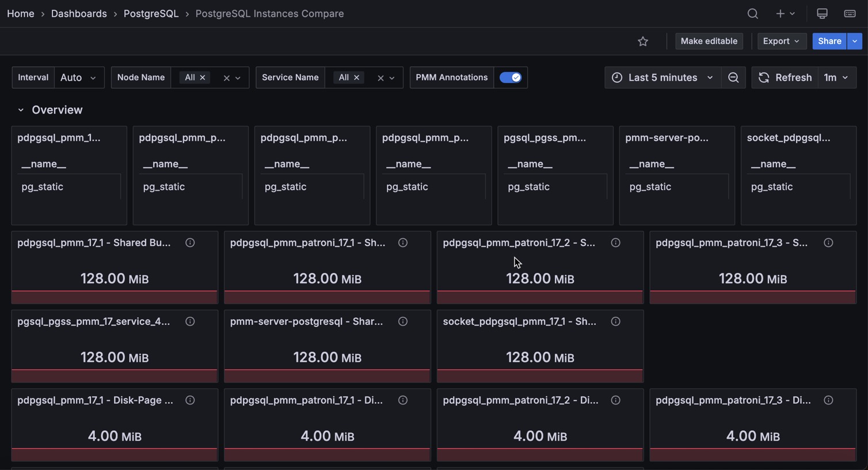Screen dimensions: 868x470
Task: Remove the All tag from Service Name
Action: click(356, 78)
